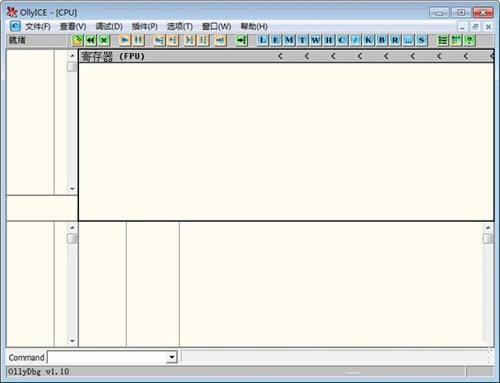This screenshot has height=383, width=500.
Task: Open the 帮助(H) menu
Action: [x=254, y=26]
